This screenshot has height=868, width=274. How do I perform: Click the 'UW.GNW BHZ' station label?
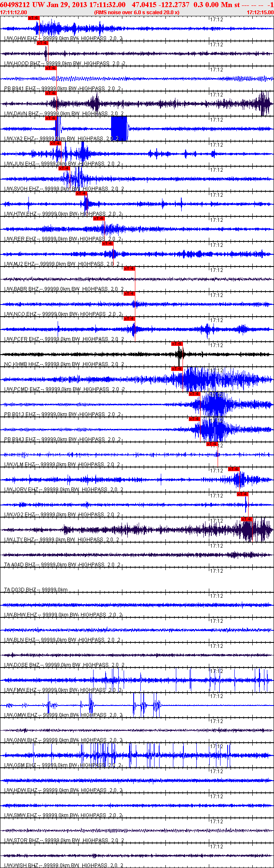tap(21, 740)
